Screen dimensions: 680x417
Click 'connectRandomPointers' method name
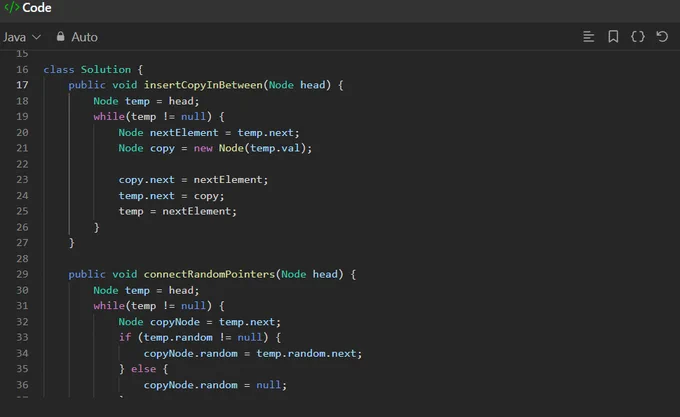(x=209, y=274)
